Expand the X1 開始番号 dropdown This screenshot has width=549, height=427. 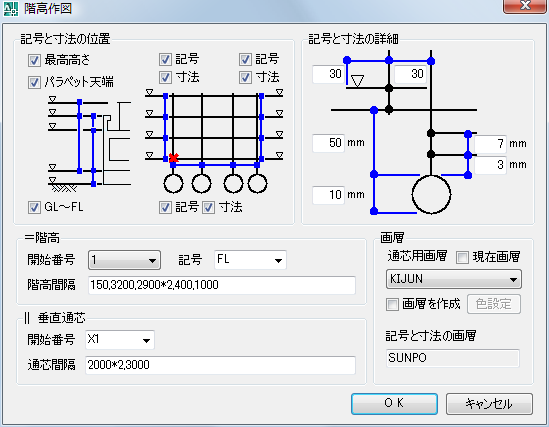(x=120, y=340)
